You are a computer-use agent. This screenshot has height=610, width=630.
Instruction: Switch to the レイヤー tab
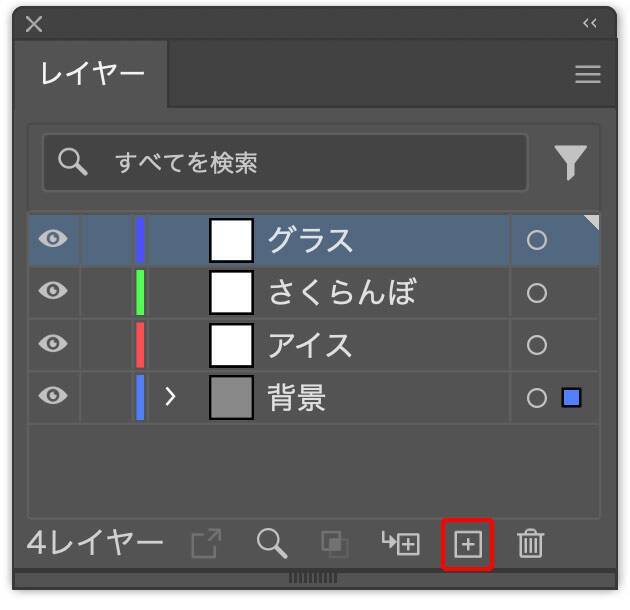tap(92, 74)
